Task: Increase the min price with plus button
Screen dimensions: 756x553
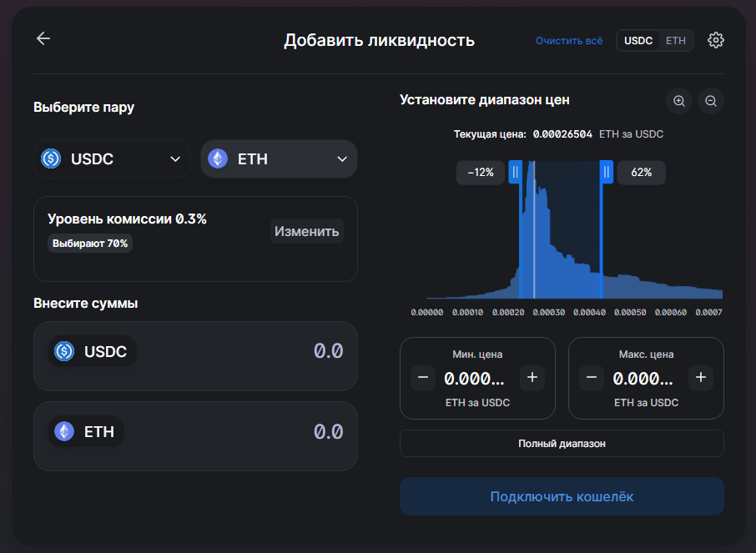Action: point(532,378)
